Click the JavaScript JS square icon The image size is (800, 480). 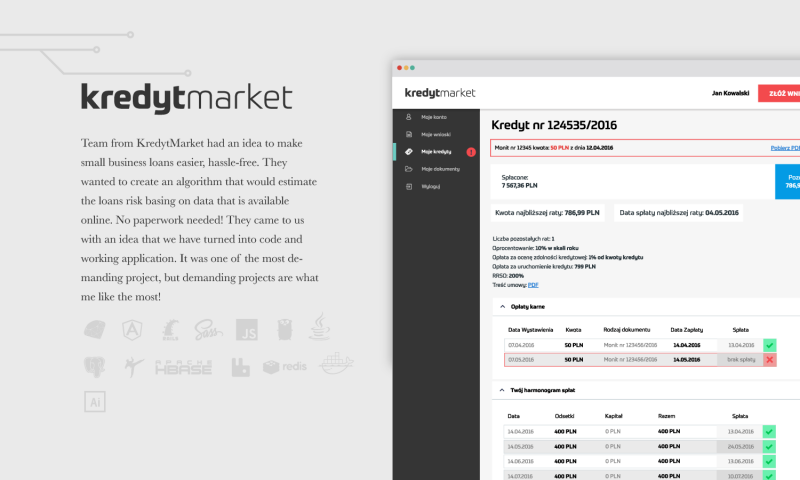[x=246, y=330]
